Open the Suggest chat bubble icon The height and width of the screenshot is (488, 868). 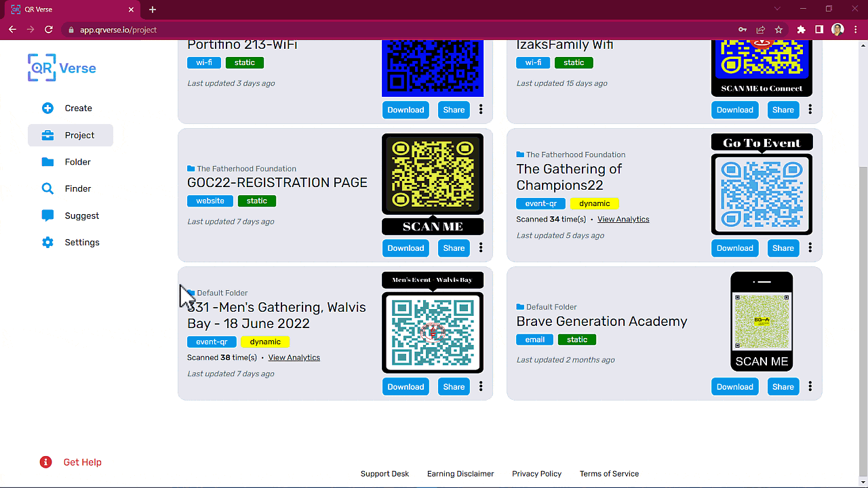47,216
